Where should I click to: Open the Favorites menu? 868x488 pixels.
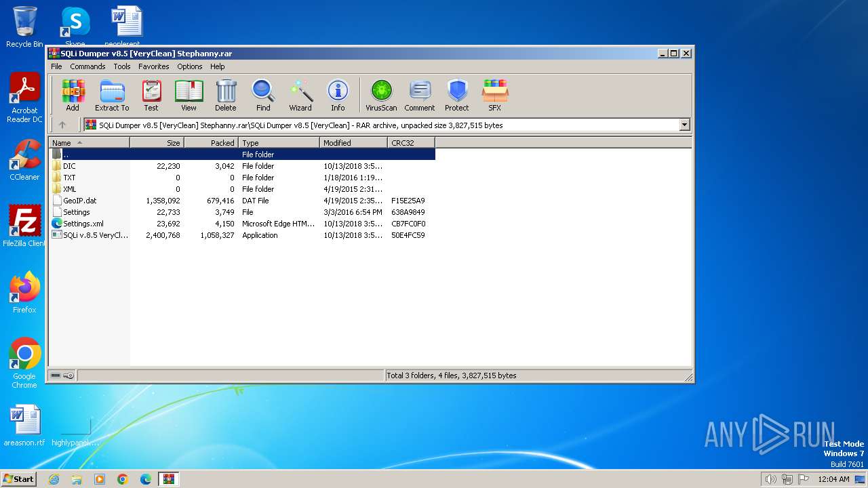coord(154,66)
